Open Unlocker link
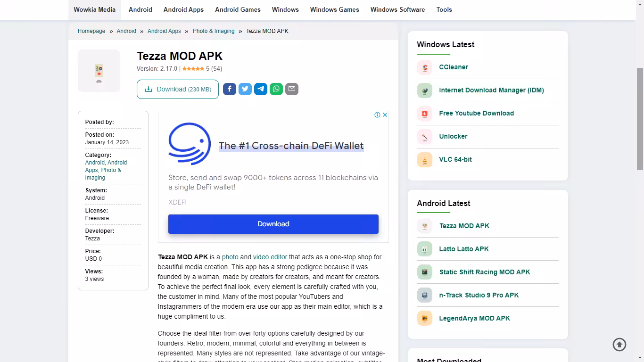Image resolution: width=644 pixels, height=362 pixels. [453, 136]
